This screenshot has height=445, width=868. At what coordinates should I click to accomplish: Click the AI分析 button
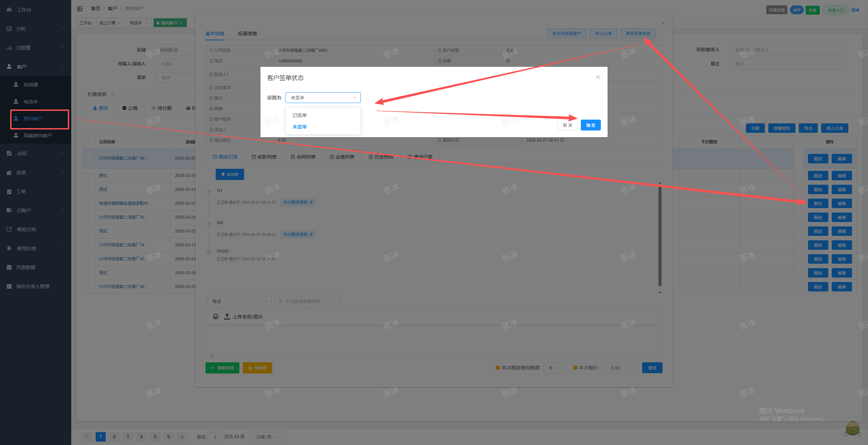[x=230, y=174]
